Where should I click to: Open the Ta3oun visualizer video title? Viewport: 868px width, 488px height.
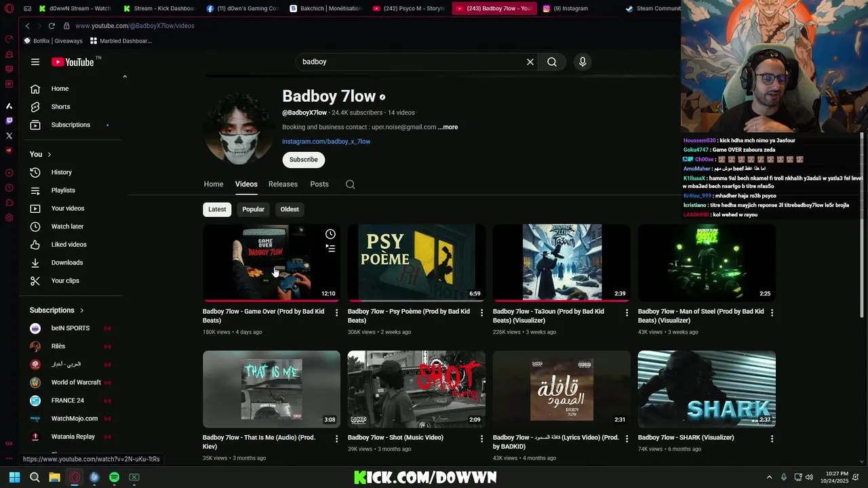coord(549,316)
